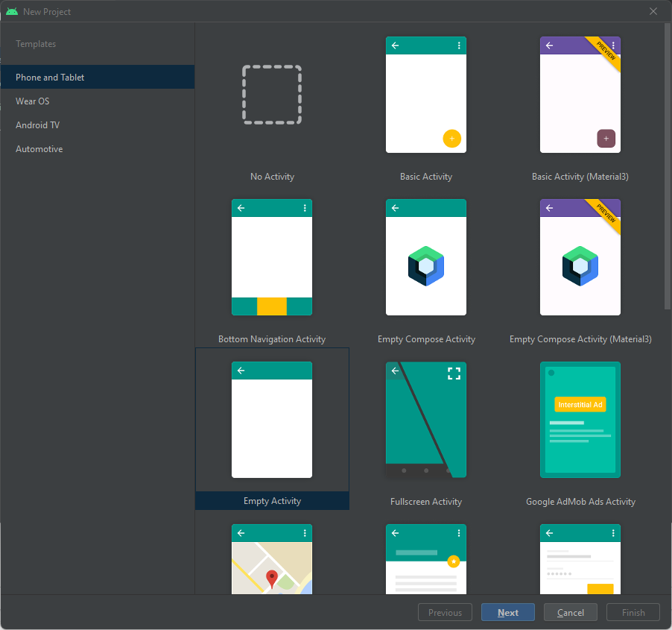Select the No Activity template icon
The width and height of the screenshot is (672, 630).
[x=272, y=95]
